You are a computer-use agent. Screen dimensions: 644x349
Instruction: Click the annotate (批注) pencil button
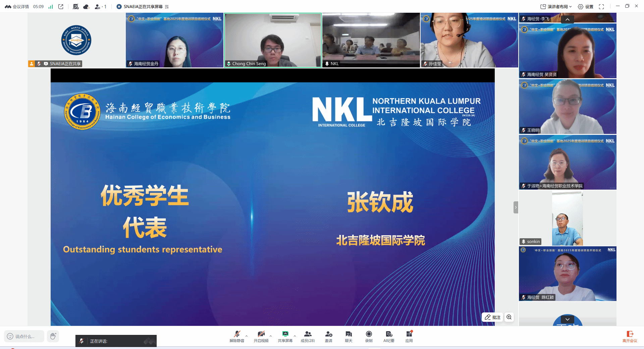[x=492, y=317]
